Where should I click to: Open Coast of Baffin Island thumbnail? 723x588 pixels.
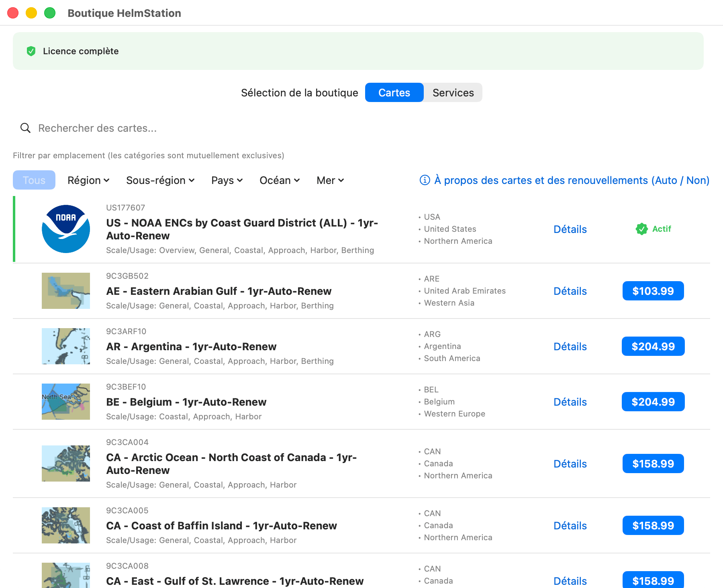click(x=66, y=525)
